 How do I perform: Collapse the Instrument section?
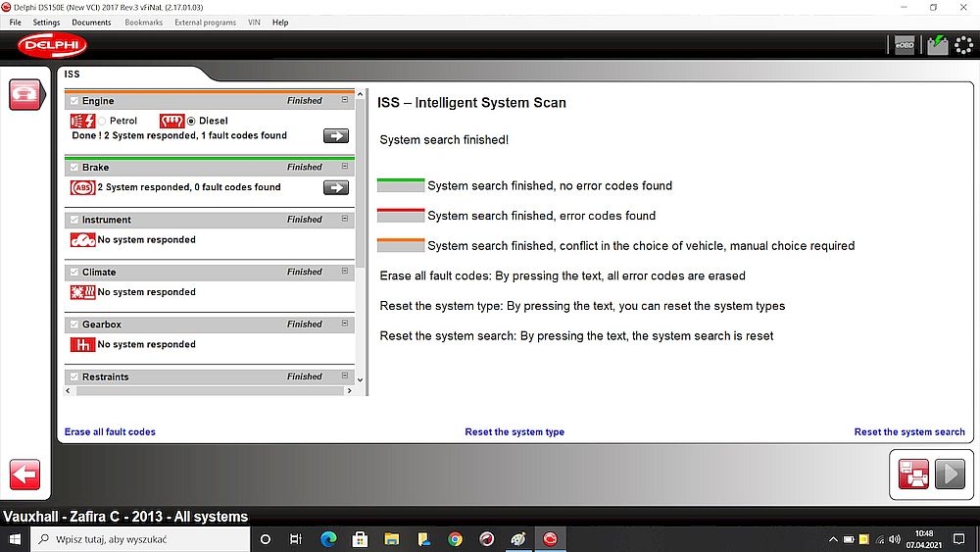[345, 219]
